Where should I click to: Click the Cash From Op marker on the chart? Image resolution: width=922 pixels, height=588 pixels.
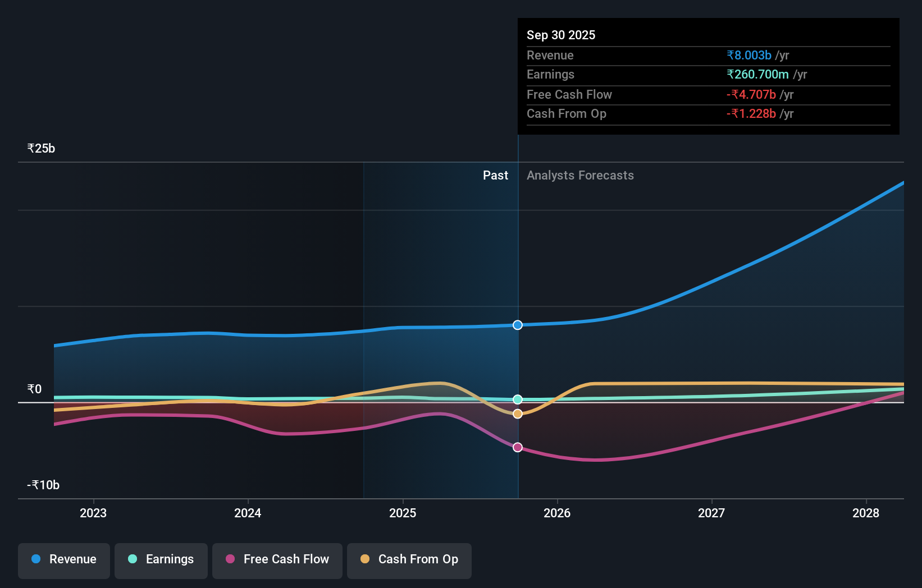pos(517,414)
